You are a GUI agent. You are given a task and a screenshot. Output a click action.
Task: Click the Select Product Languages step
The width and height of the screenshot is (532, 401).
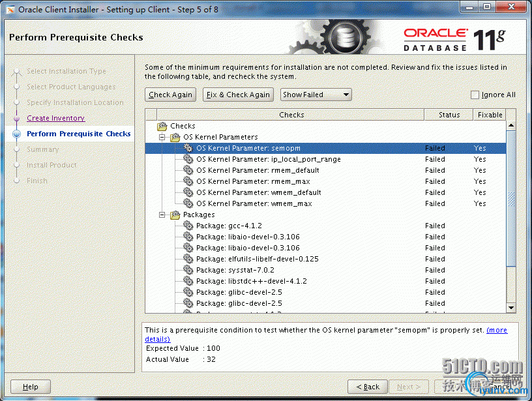tap(71, 87)
